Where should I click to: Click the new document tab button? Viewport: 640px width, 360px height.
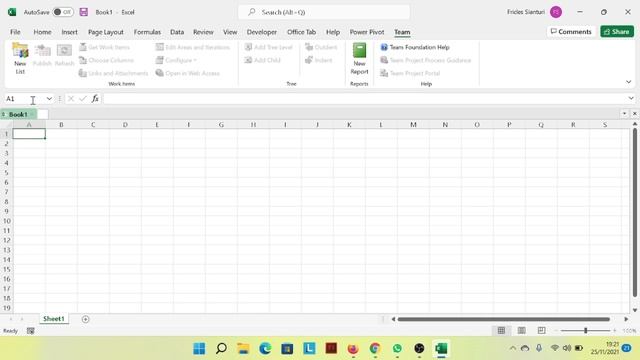click(43, 114)
